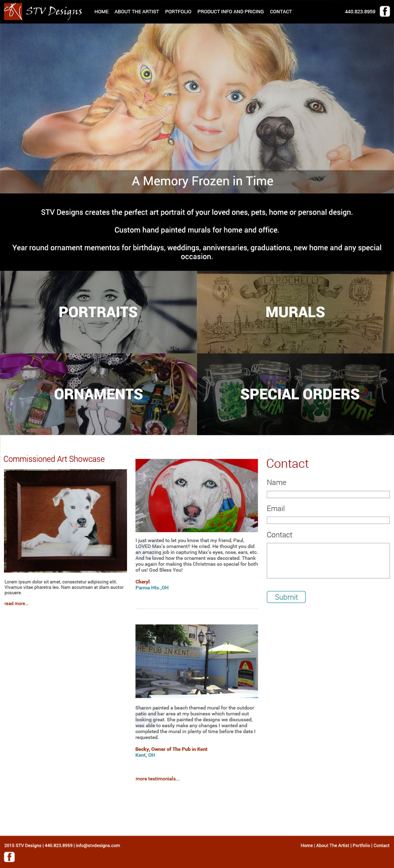
Task: Open the Special Orders tile
Action: pyautogui.click(x=295, y=394)
